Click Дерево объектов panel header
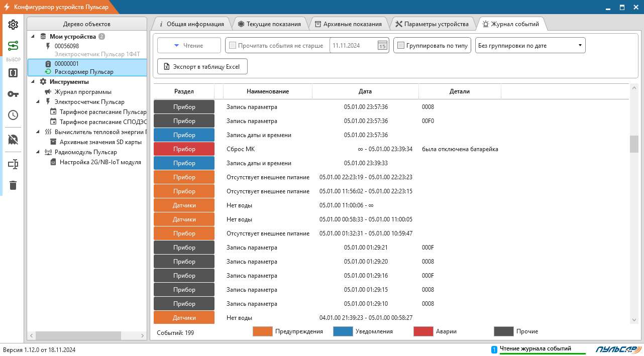The width and height of the screenshot is (644, 356). click(x=87, y=24)
